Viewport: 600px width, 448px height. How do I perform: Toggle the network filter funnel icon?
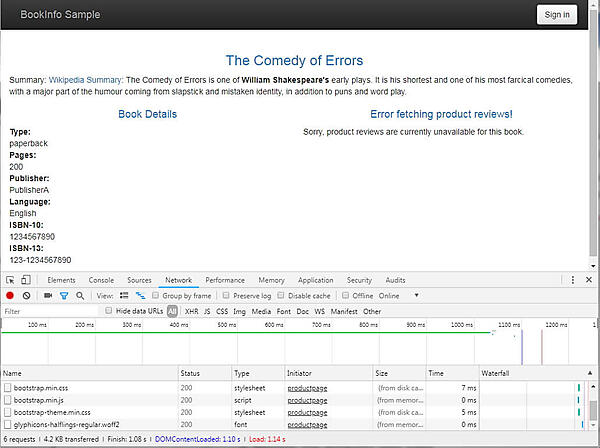click(x=64, y=296)
